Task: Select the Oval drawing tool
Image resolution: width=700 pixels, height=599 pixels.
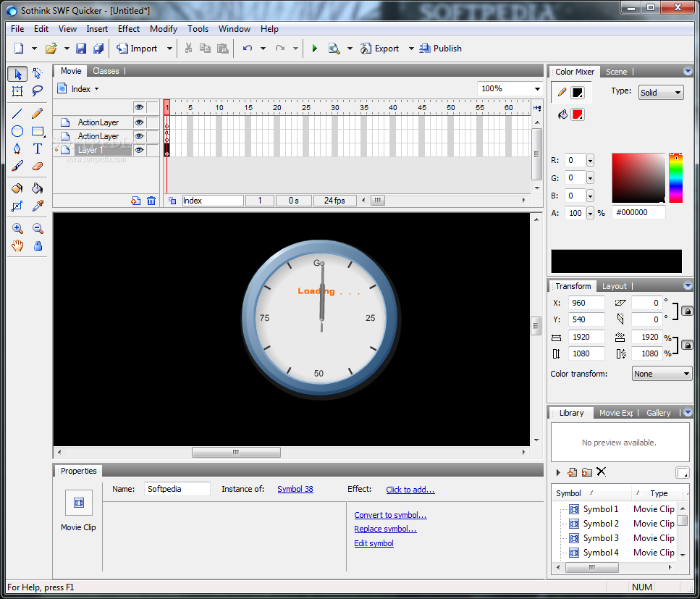Action: 17,131
